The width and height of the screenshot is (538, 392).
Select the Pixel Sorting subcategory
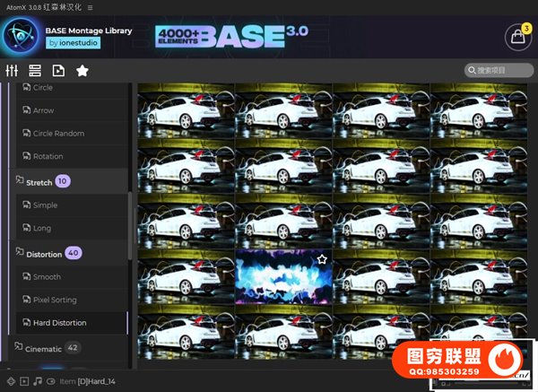[x=55, y=300]
